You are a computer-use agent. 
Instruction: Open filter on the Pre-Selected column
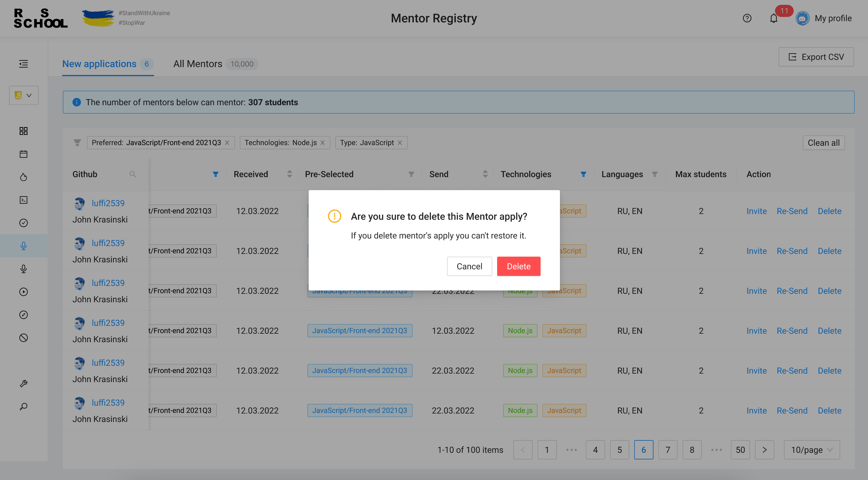tap(411, 174)
